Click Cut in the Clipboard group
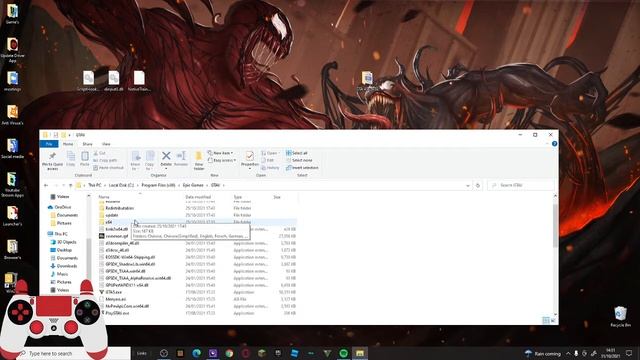The image size is (640, 360). click(x=100, y=153)
